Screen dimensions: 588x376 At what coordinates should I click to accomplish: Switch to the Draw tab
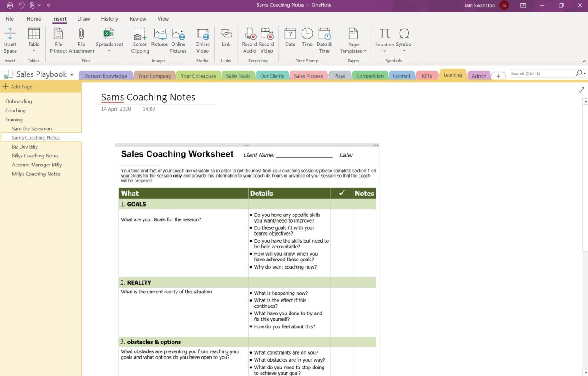click(83, 19)
